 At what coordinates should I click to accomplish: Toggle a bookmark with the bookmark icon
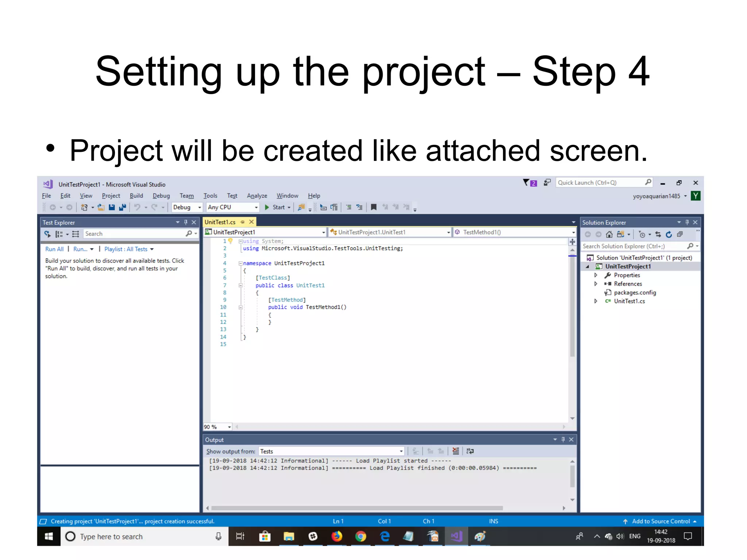pos(373,207)
